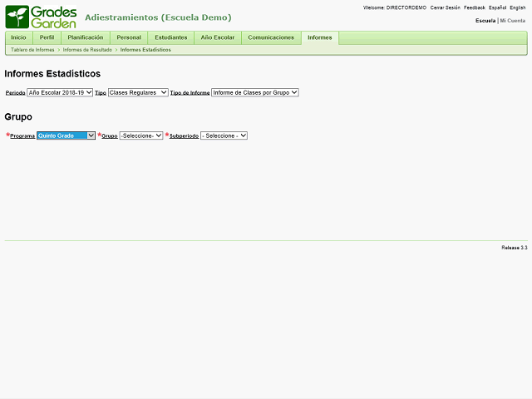This screenshot has height=399, width=532.
Task: Click the Grades Garden logo
Action: point(42,17)
